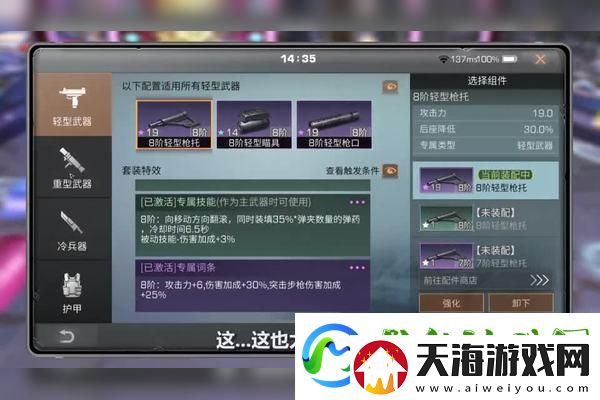
Task: Click the 14:35 clock display
Action: 298,59
